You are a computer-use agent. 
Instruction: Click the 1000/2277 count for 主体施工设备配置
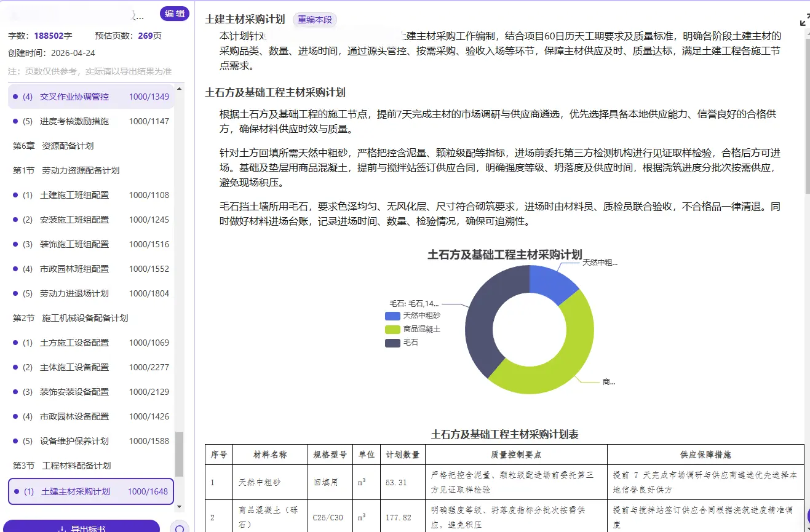[x=149, y=367]
